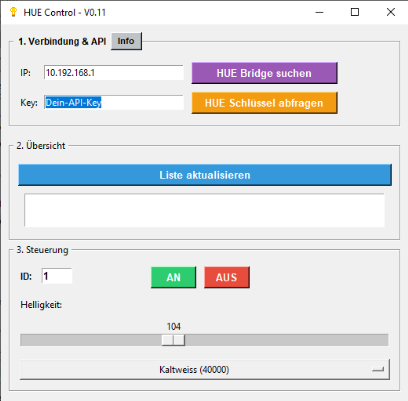Minimize the HUE Control window
Image resolution: width=408 pixels, height=401 pixels.
pyautogui.click(x=319, y=12)
